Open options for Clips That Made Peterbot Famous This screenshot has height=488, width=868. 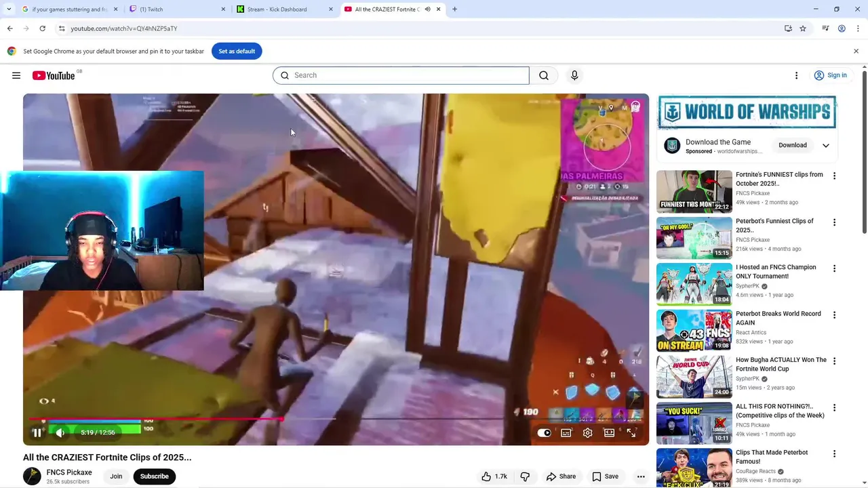coord(834,454)
